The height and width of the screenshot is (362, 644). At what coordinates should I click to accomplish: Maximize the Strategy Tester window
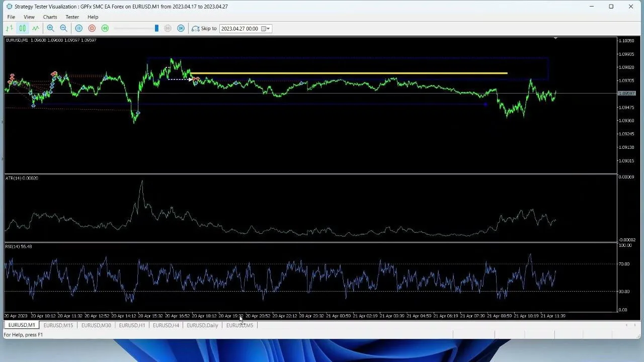(x=611, y=7)
